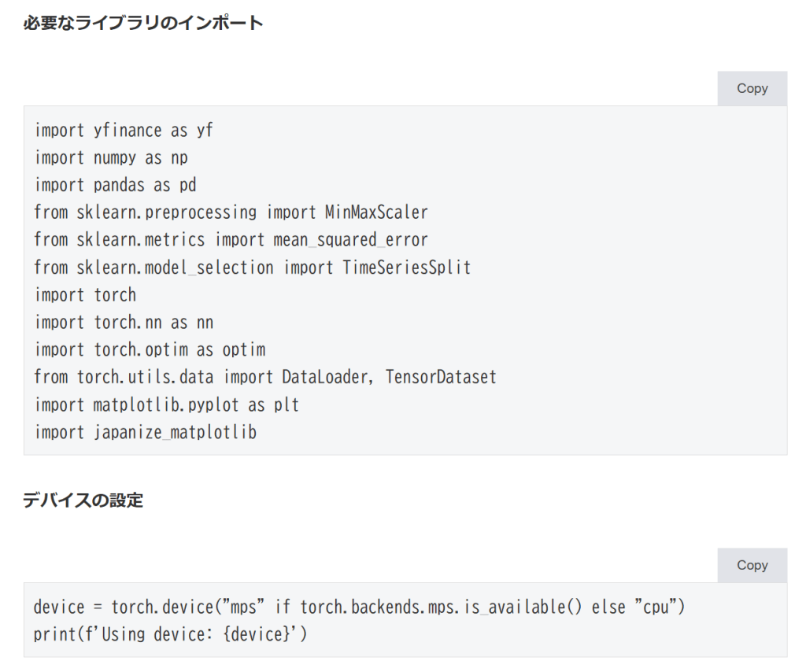Click the 'import torch' line
806x672 pixels.
[85, 295]
